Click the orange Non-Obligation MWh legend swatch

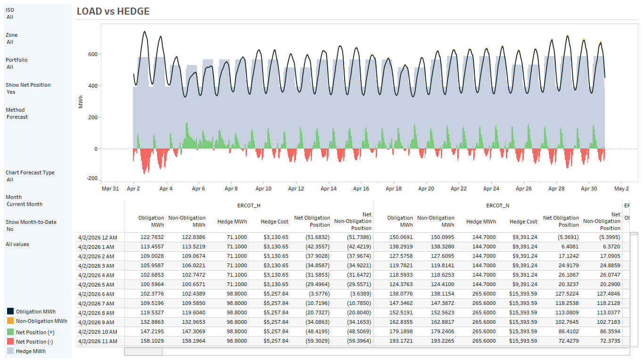[10, 321]
